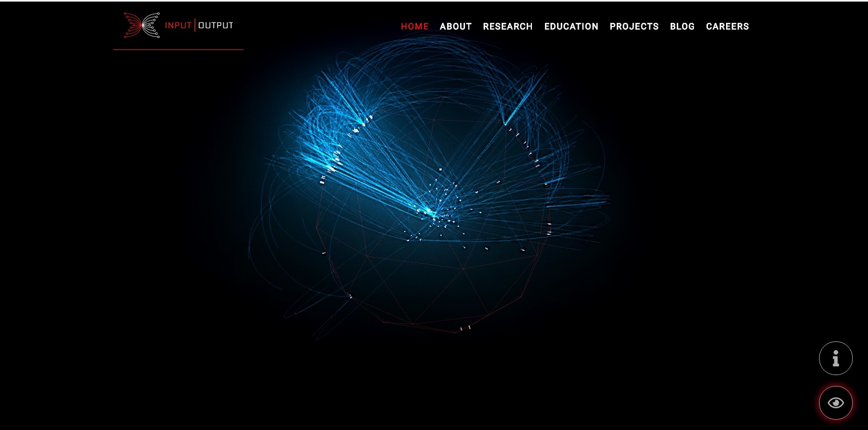868x430 pixels.
Task: Click the lower-left white node on the red wireframe
Action: (350, 296)
